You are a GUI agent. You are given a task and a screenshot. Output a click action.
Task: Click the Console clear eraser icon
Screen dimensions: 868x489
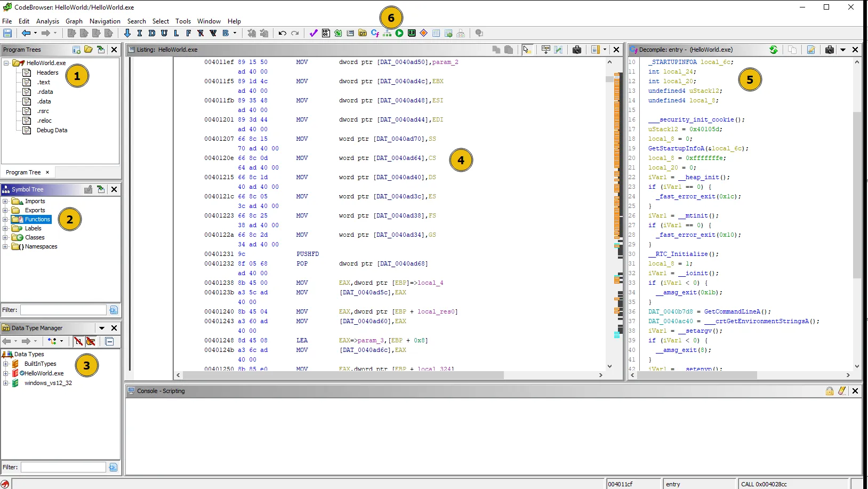(842, 391)
